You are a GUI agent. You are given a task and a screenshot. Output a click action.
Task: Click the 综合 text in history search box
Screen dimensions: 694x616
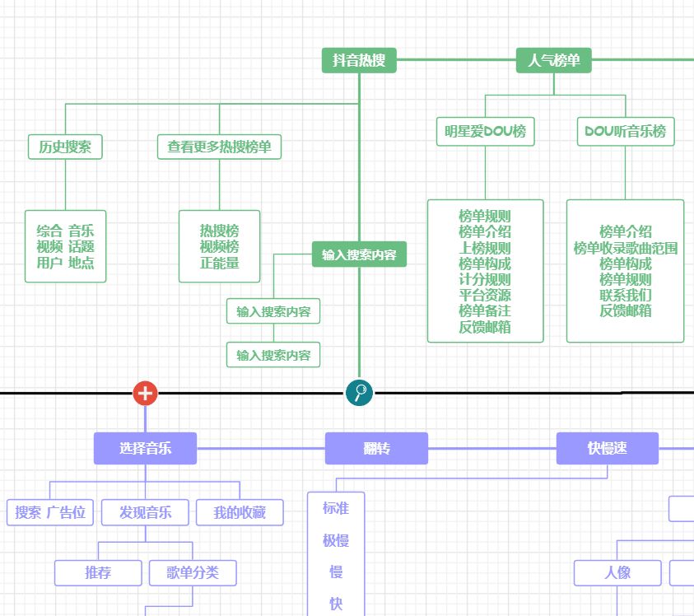click(49, 231)
